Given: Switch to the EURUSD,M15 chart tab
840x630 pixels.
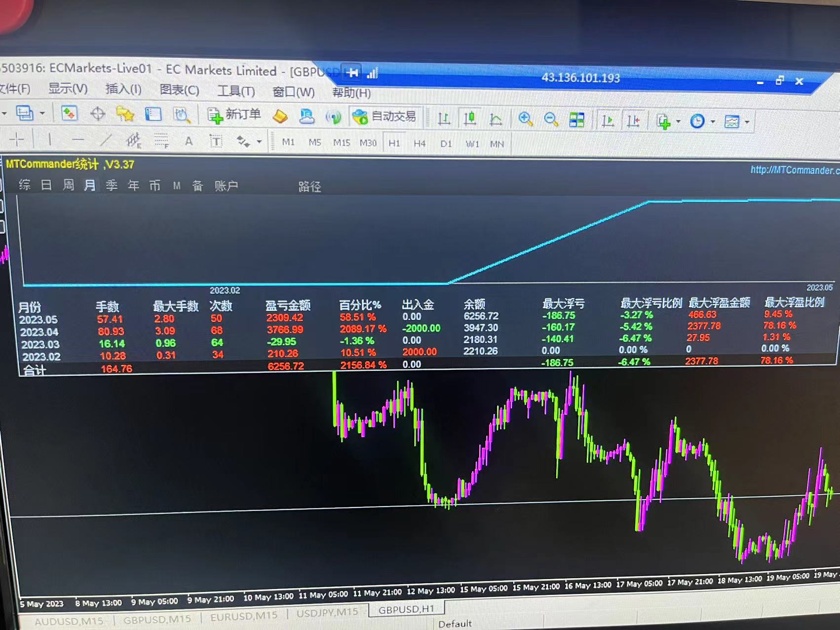Looking at the screenshot, I should [x=244, y=616].
